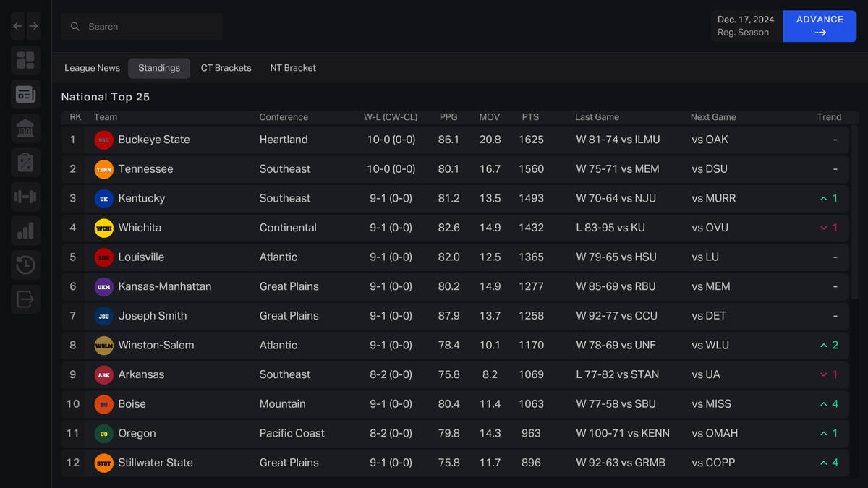Open the dashboard grid icon in the sidebar
Image resolution: width=868 pixels, height=488 pixels.
click(25, 60)
